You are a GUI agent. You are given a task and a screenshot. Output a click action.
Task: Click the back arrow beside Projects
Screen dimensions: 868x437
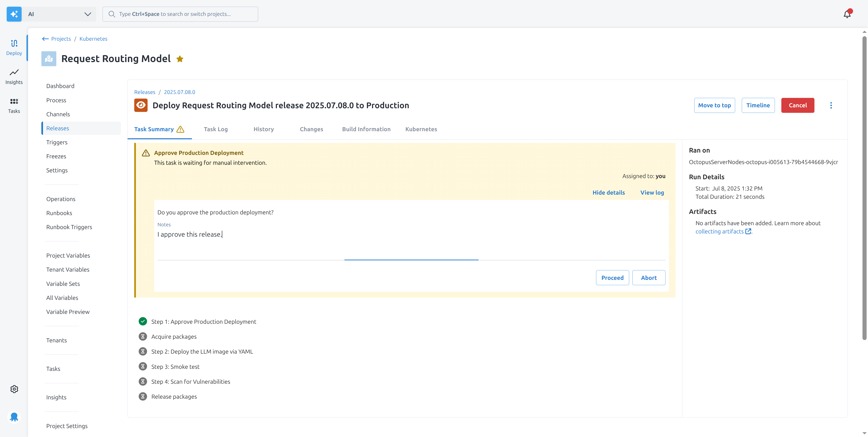(45, 39)
